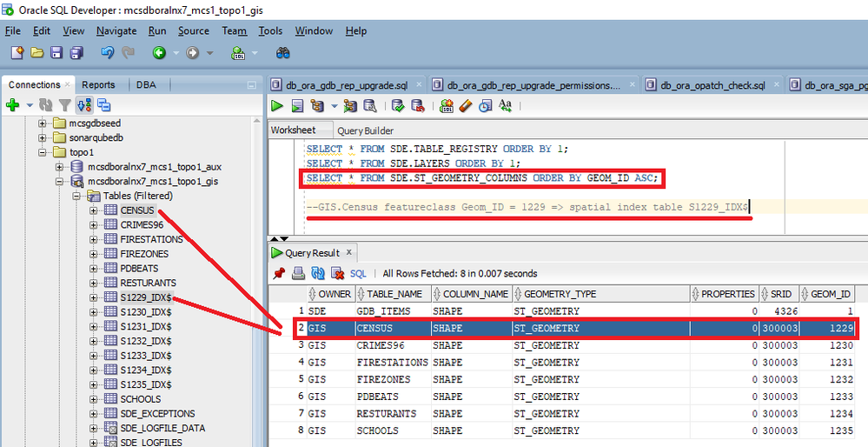Open dropdown next to Explain Plan icon

[334, 106]
